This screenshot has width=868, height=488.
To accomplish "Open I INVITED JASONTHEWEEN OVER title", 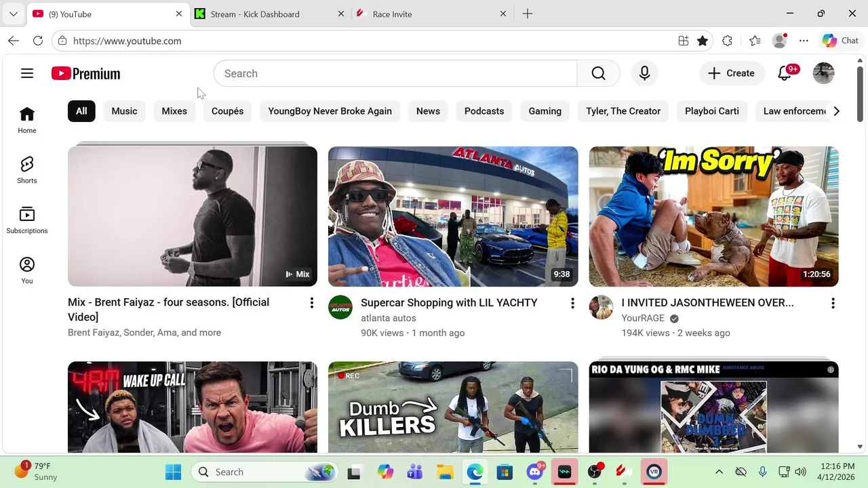I will pos(707,302).
